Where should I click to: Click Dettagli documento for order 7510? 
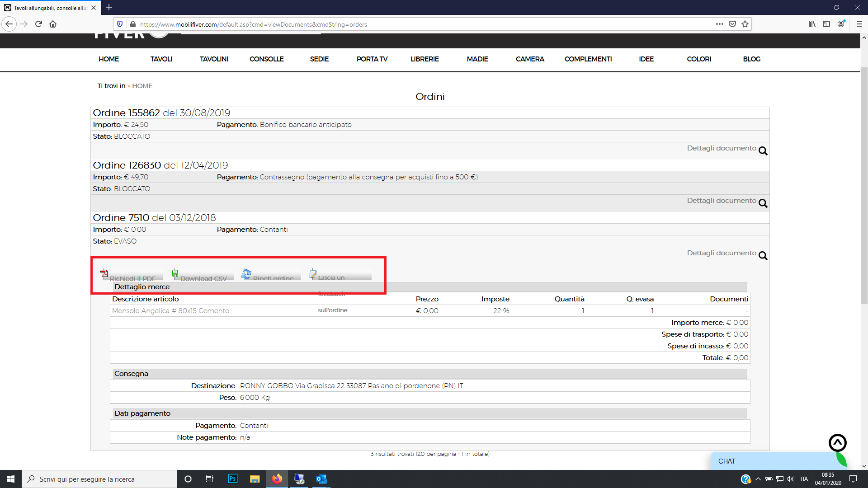[722, 253]
